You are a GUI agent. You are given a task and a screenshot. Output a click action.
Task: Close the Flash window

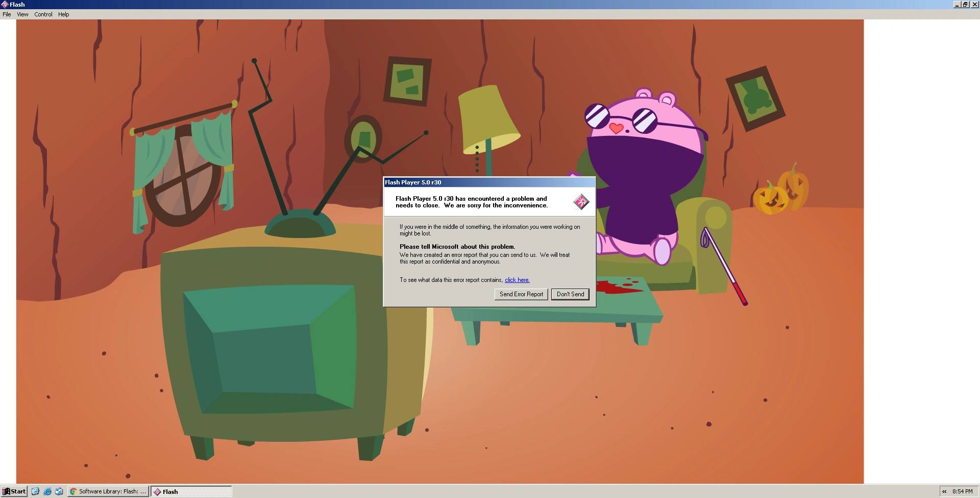[x=974, y=5]
